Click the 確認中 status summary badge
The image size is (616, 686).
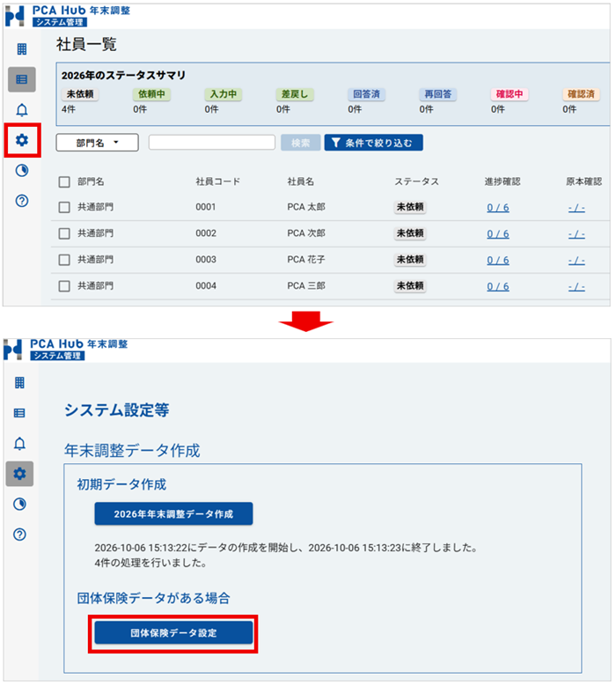coord(510,94)
